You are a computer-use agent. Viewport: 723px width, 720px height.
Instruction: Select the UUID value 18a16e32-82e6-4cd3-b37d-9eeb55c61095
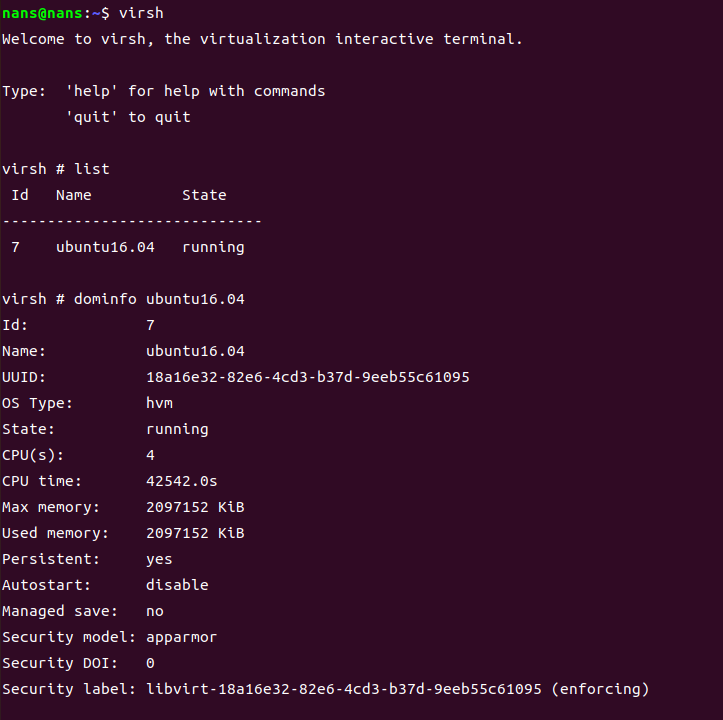308,377
